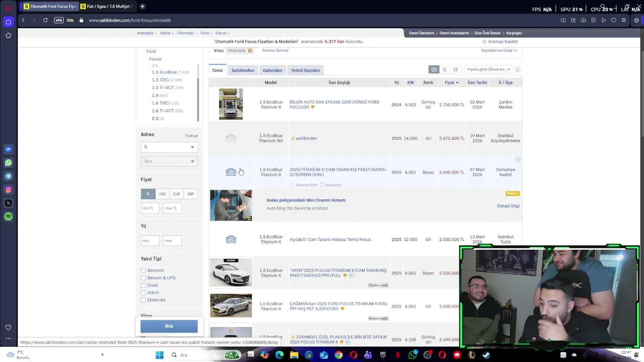
Task: Open the easy setup menu icon
Action: click(x=624, y=20)
